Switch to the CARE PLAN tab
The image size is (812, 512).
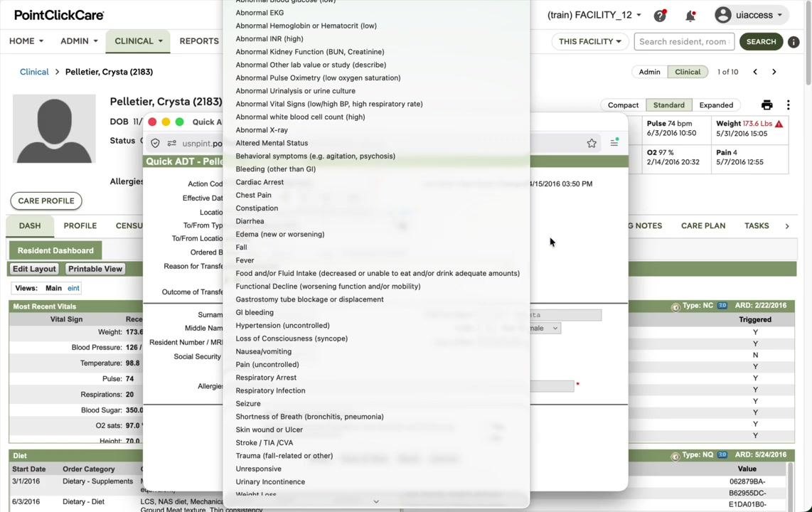[x=703, y=225]
